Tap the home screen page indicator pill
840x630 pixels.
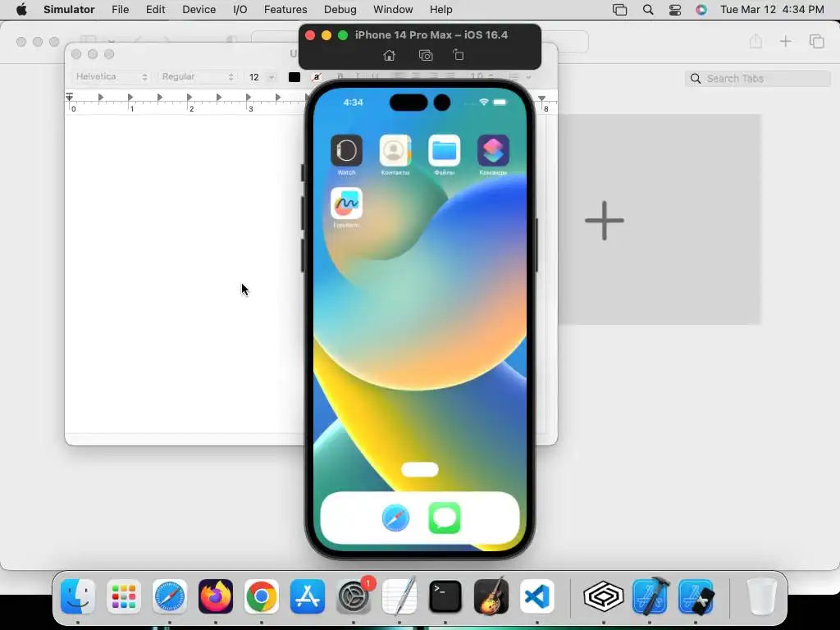[419, 470]
